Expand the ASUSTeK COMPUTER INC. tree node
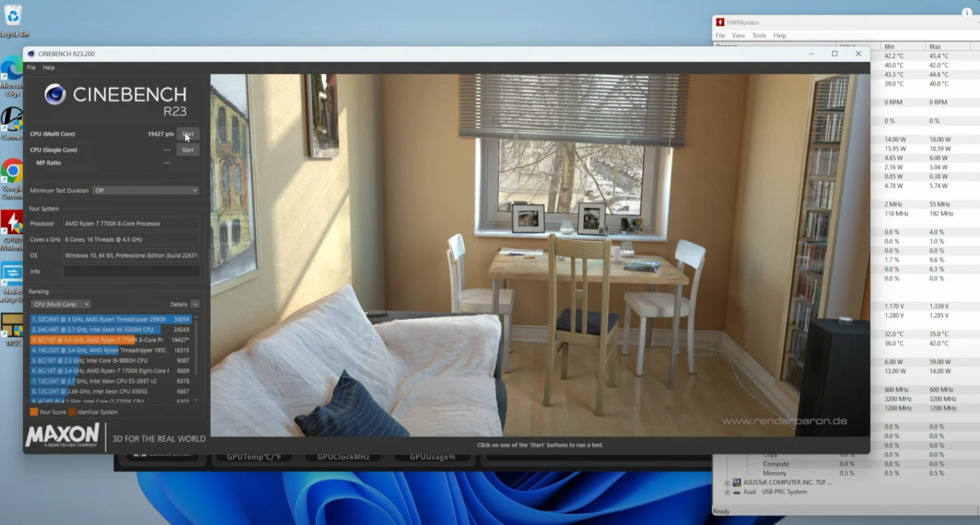 (x=727, y=483)
